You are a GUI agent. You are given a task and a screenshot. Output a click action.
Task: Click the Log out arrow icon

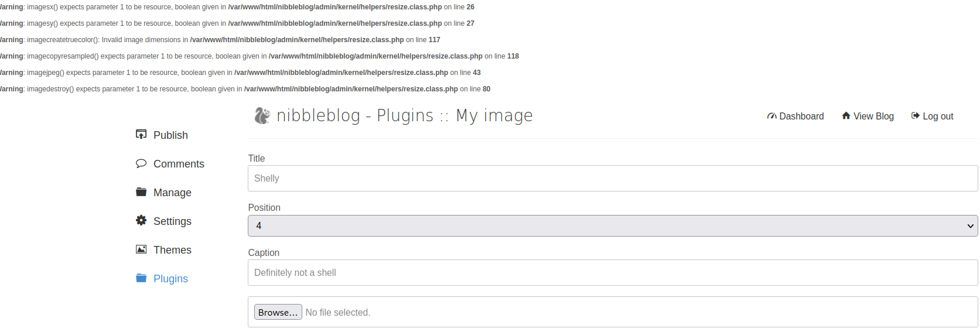pyautogui.click(x=915, y=116)
